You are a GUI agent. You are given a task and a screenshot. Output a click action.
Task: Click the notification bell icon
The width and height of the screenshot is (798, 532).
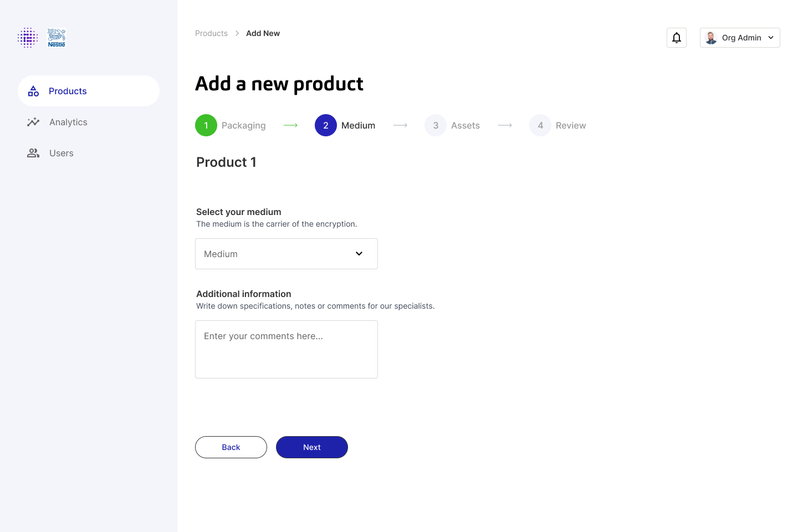[x=677, y=38]
